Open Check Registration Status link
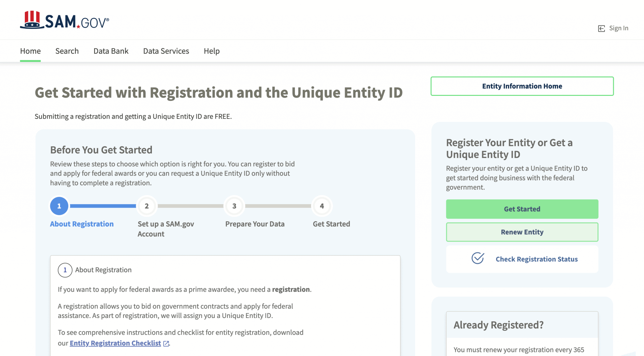644x356 pixels. pos(536,259)
